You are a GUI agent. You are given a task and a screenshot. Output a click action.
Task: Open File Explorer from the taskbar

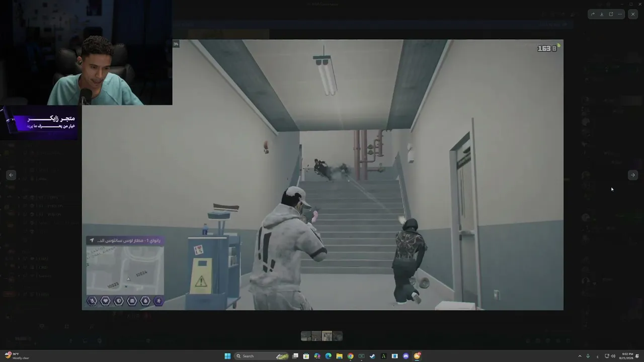pos(339,356)
